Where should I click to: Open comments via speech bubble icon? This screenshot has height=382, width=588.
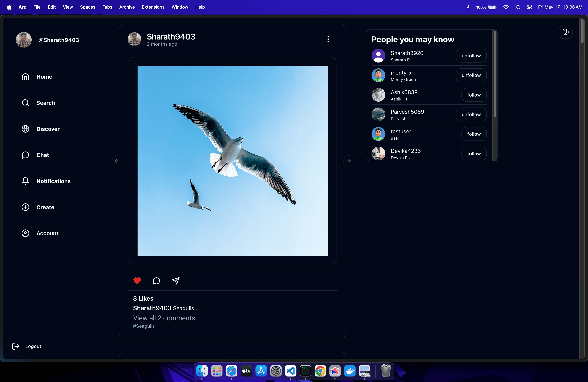[156, 281]
